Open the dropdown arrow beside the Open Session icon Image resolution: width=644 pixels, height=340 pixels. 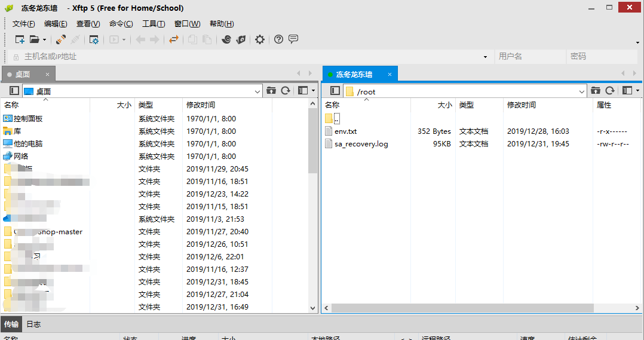click(x=44, y=40)
